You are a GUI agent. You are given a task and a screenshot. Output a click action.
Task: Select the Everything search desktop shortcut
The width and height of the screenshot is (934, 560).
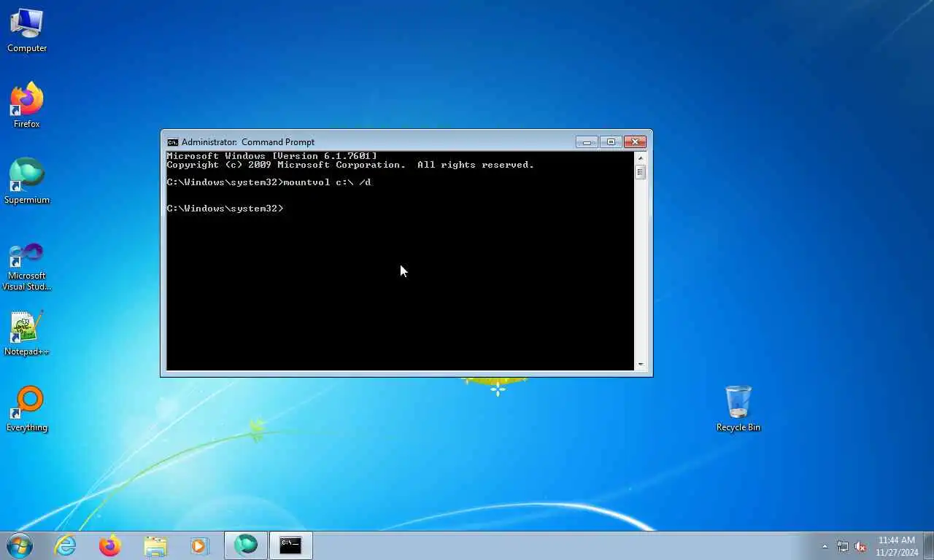click(27, 410)
